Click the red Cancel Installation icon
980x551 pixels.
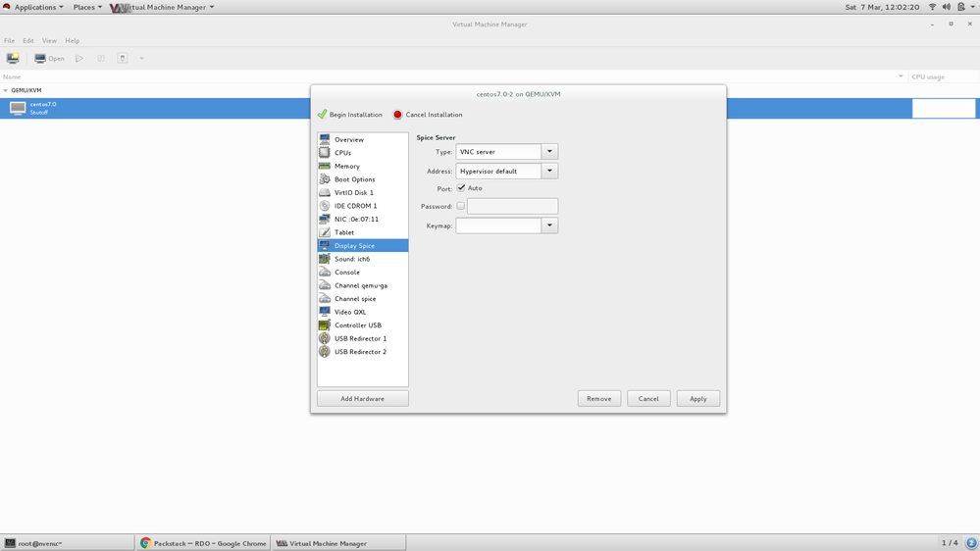[x=397, y=115]
